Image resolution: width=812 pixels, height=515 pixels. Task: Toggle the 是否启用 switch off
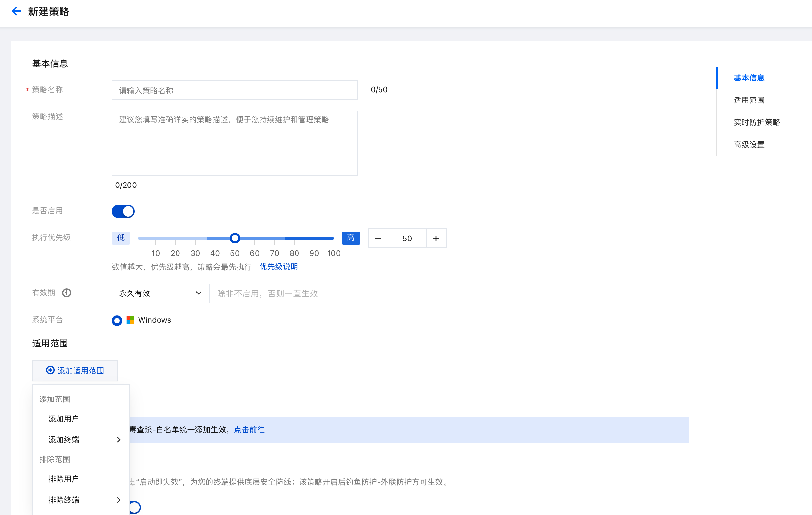coord(123,211)
